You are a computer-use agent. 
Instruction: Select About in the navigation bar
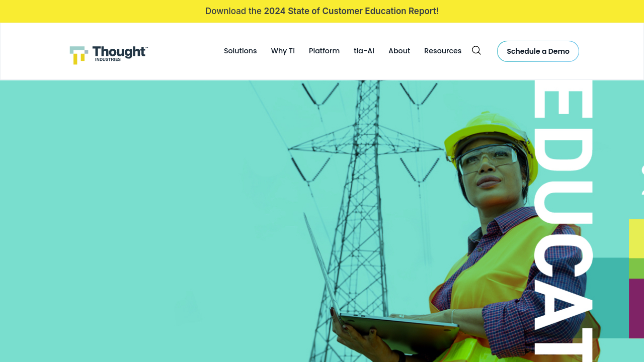pos(399,51)
